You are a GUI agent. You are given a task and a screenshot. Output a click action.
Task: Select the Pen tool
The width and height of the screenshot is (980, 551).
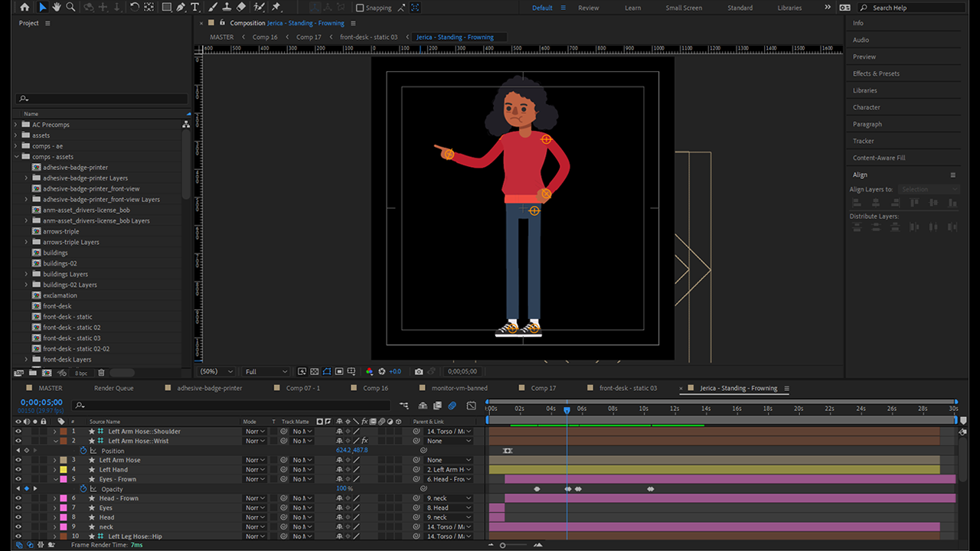(181, 7)
